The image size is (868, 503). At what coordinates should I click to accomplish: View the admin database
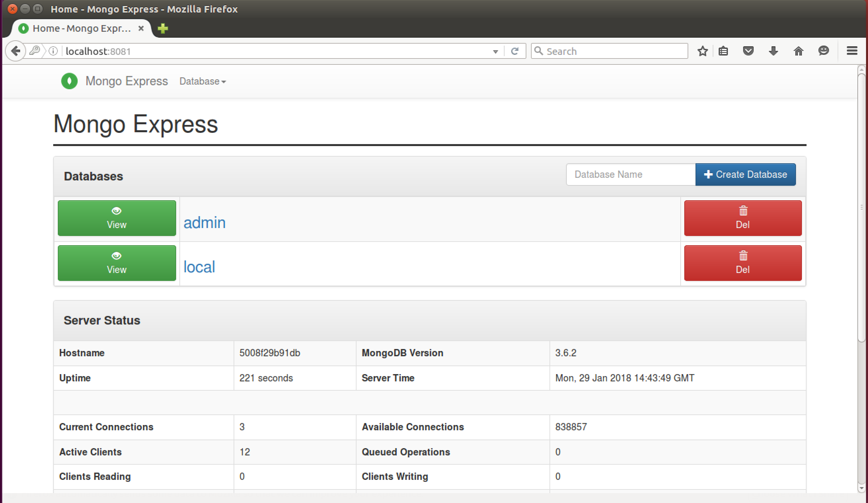[x=117, y=218]
